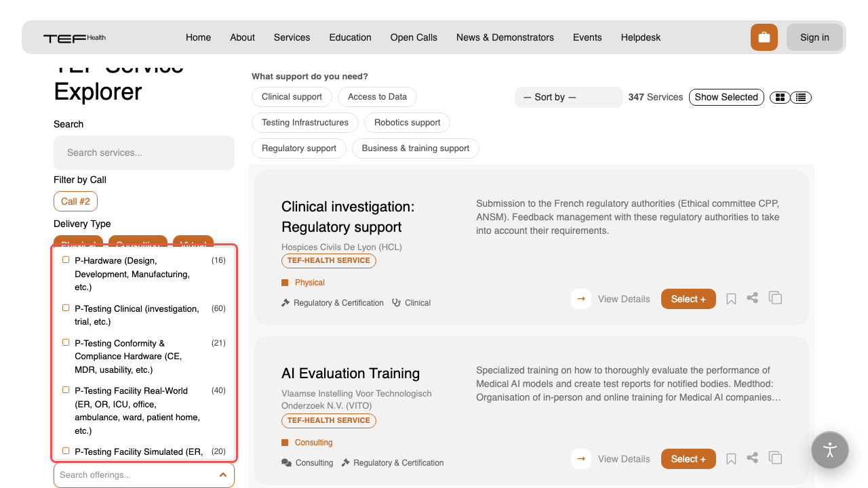Image resolution: width=868 pixels, height=488 pixels.
Task: Check P-Testing Conformity & Compliance Hardware option
Action: pyautogui.click(x=66, y=342)
